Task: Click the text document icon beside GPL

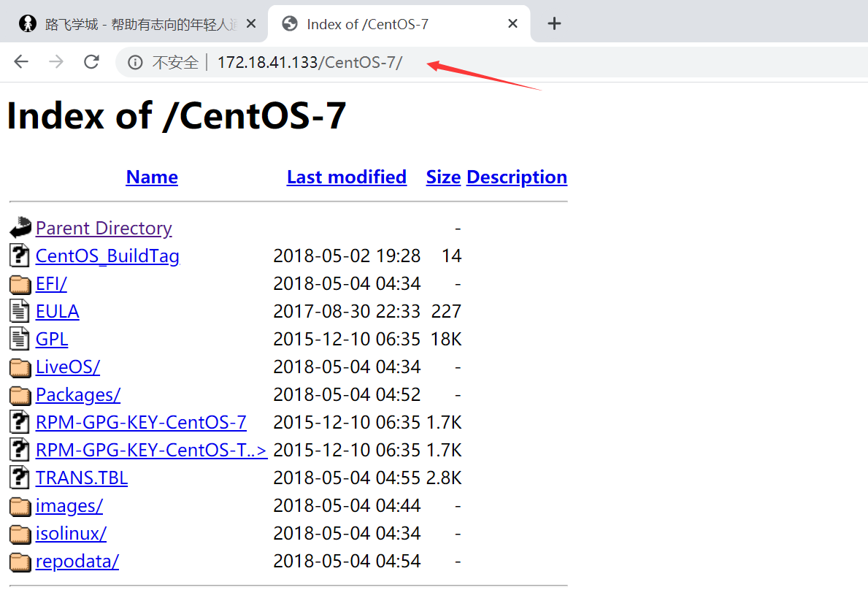Action: (20, 338)
